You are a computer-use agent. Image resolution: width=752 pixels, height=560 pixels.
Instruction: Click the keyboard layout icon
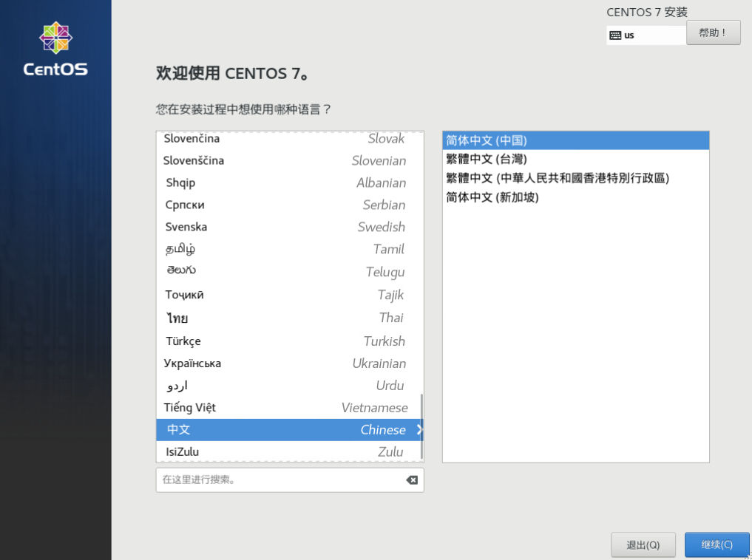(x=614, y=35)
